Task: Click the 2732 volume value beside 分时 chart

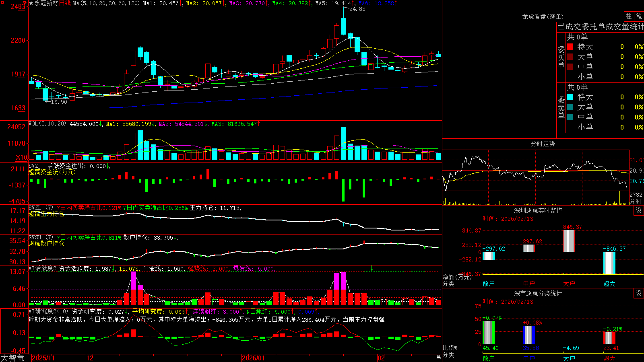Action: point(636,195)
